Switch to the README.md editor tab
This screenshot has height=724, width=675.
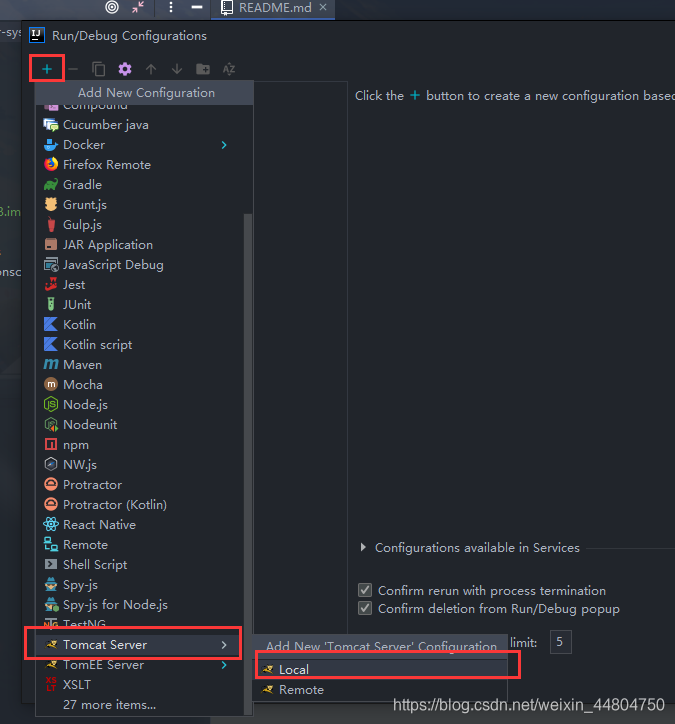(x=273, y=8)
